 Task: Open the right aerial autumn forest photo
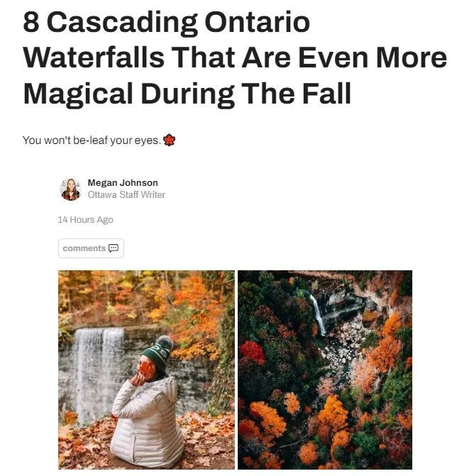coord(325,370)
